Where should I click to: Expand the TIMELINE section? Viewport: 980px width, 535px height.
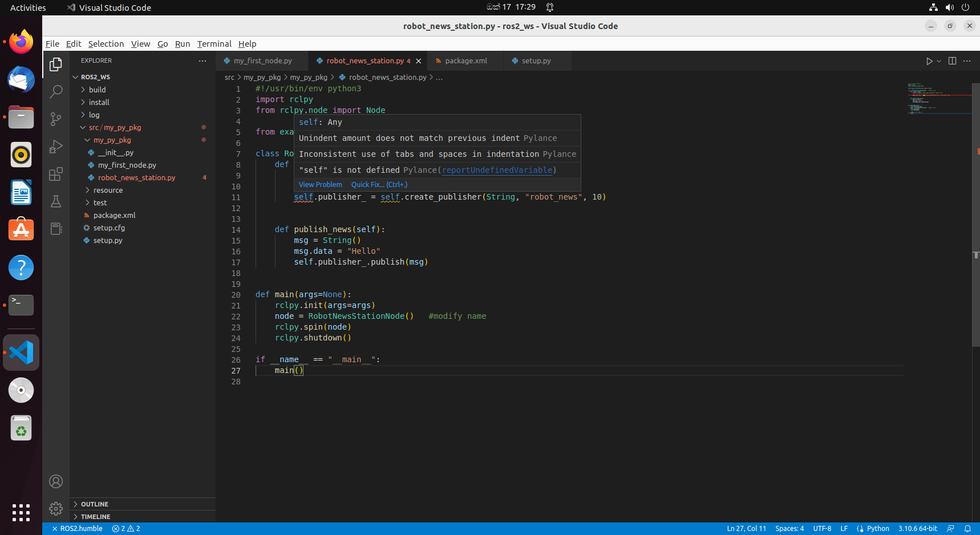point(143,517)
